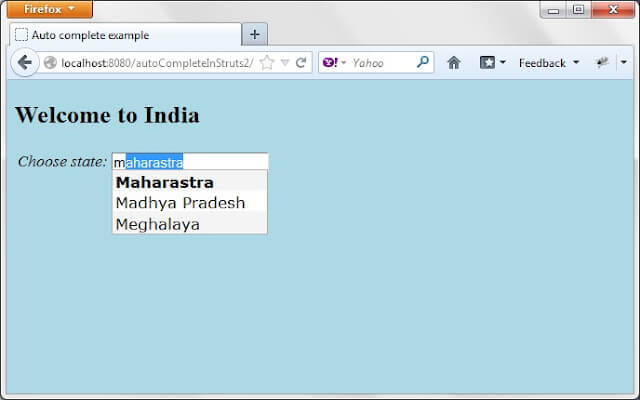Click the Choose state text field
This screenshot has width=640, height=400.
[190, 162]
